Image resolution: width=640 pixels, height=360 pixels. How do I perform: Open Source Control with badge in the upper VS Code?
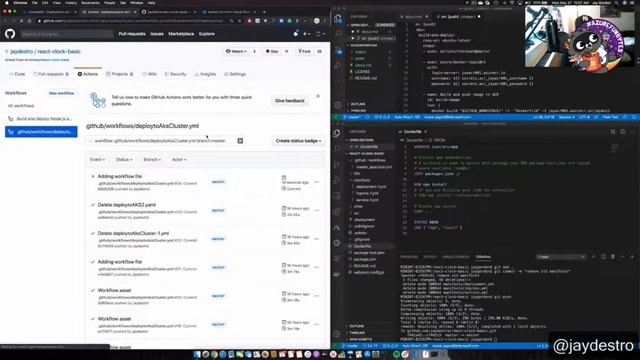[338, 51]
